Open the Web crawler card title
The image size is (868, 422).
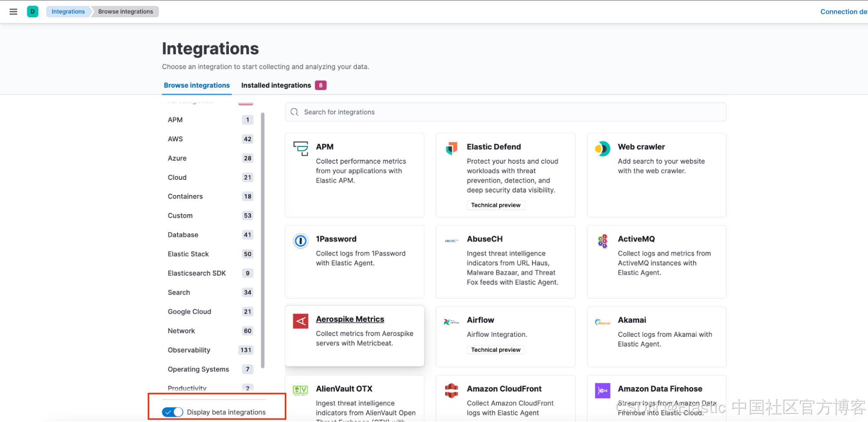(x=641, y=147)
